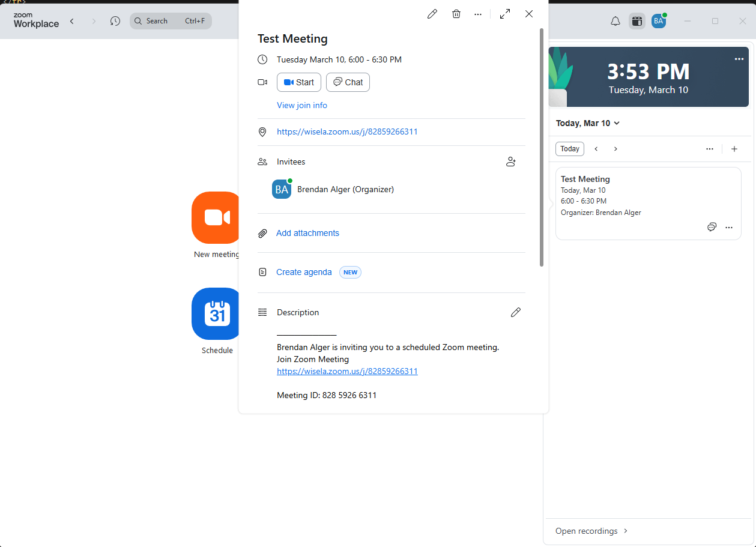
Task: Go to the next day with right chevron
Action: coord(615,148)
